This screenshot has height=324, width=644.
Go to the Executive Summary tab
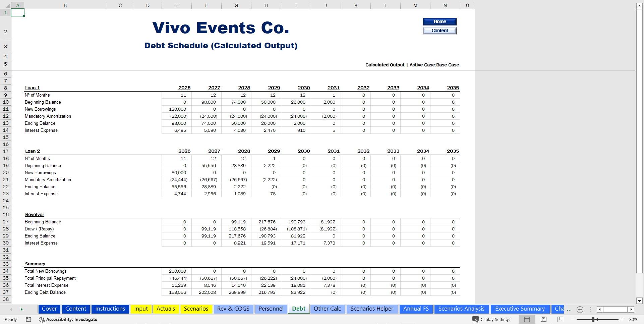(x=520, y=309)
